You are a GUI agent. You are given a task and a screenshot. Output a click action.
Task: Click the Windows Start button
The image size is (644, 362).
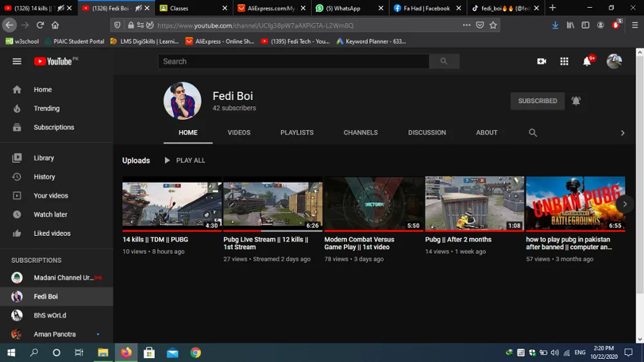(11, 352)
